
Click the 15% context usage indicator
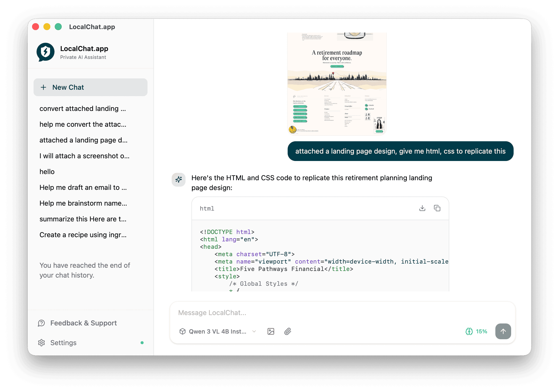pyautogui.click(x=481, y=331)
